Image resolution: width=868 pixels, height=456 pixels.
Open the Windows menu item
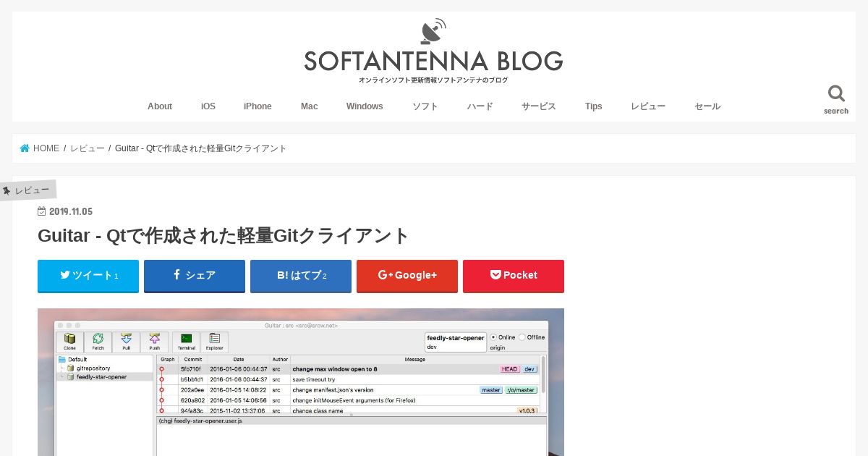tap(365, 106)
